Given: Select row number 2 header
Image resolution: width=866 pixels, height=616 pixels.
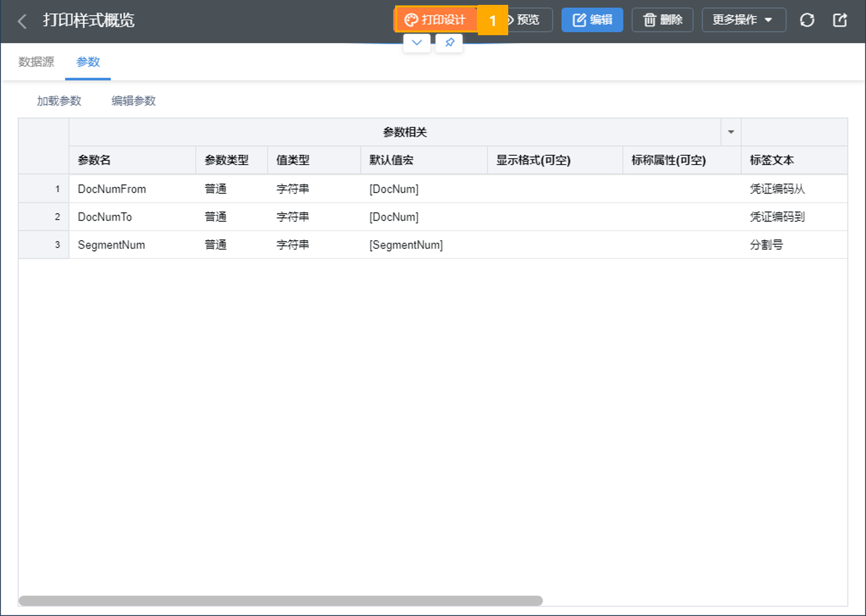Looking at the screenshot, I should [x=44, y=217].
